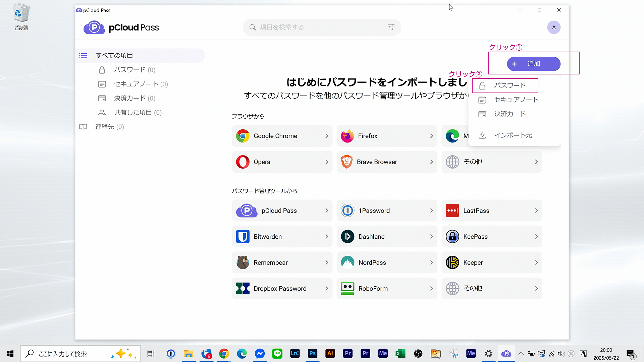644x362 pixels.
Task: Expand KeePass import chevron
Action: (x=536, y=237)
